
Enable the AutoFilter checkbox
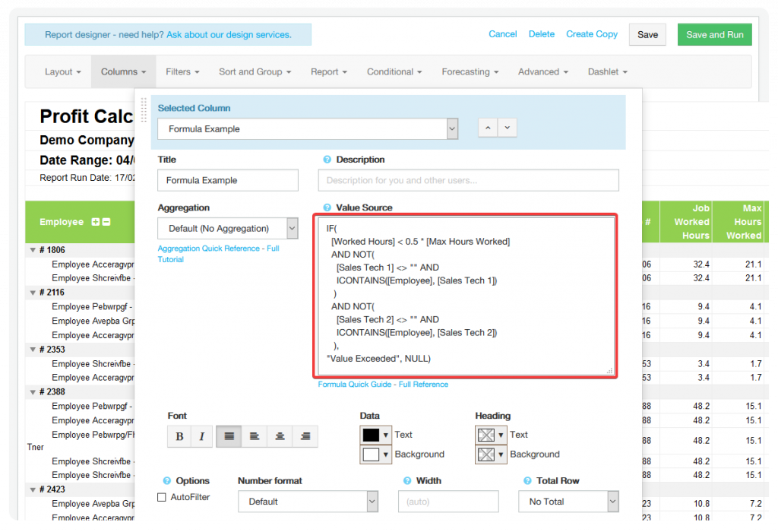coord(162,497)
